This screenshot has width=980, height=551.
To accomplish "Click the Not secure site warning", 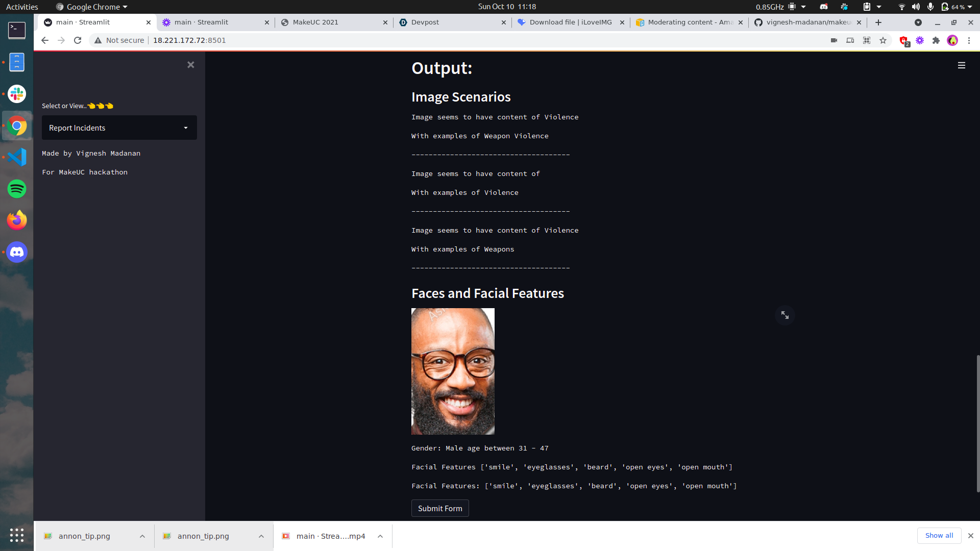I will [x=119, y=40].
